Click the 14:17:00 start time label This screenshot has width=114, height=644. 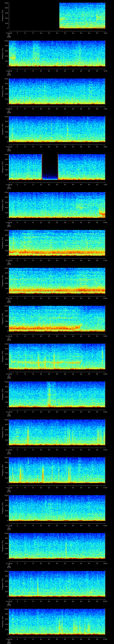9,525
